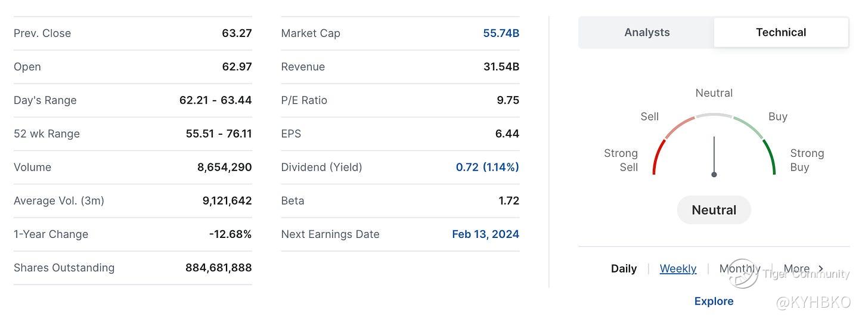The width and height of the screenshot is (868, 322).
Task: Click the Next Earnings Date Feb 13, 2024
Action: pyautogui.click(x=485, y=234)
